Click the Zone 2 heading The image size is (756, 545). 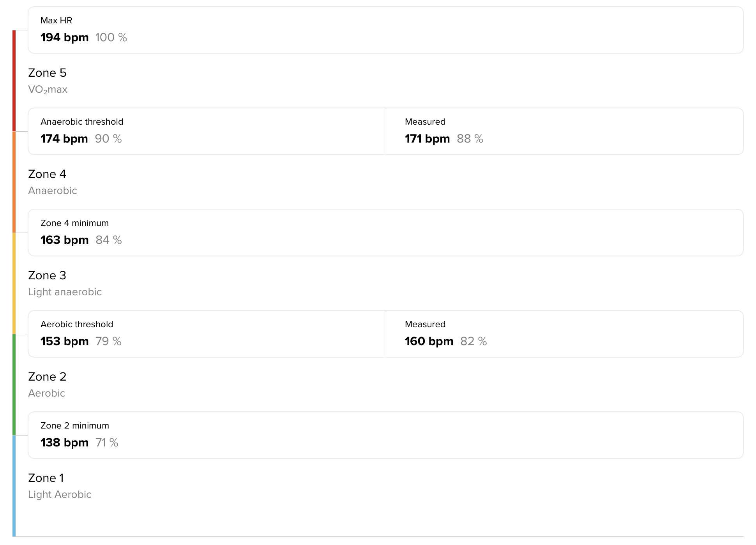tap(47, 377)
